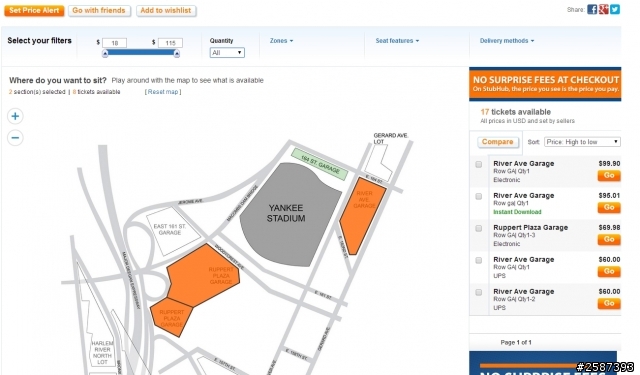Share on Facebook icon
This screenshot has width=640, height=375.
point(592,9)
